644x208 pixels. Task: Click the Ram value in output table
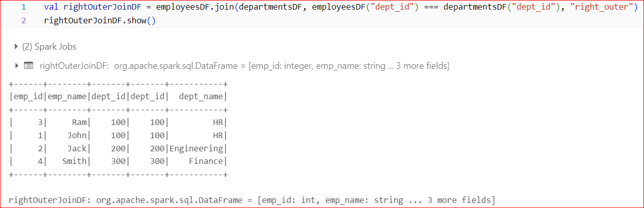[x=80, y=122]
